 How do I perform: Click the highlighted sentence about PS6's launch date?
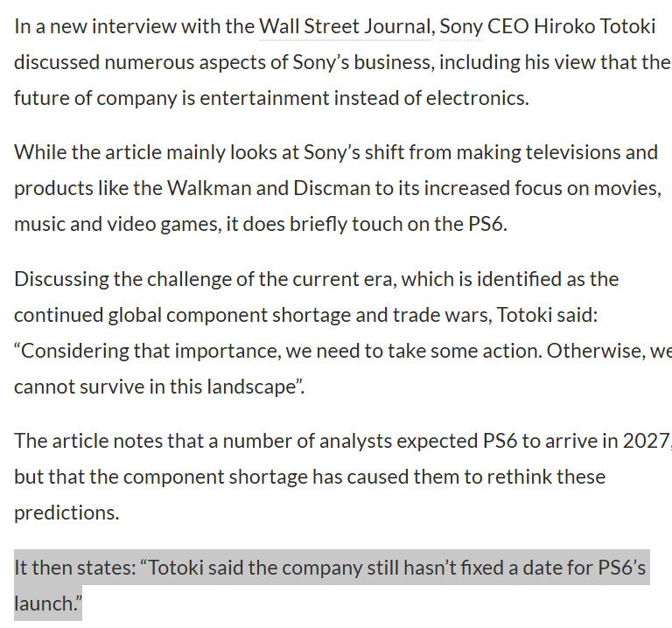330,585
